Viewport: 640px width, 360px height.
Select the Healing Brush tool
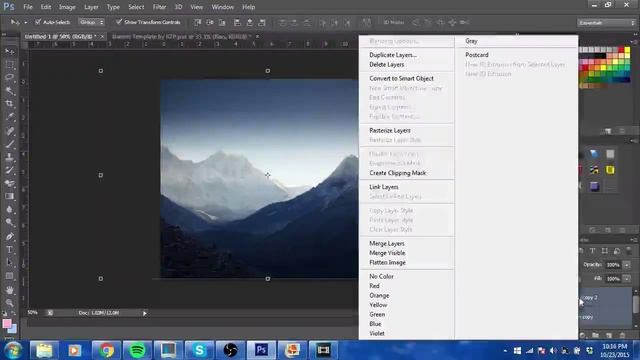pyautogui.click(x=10, y=131)
